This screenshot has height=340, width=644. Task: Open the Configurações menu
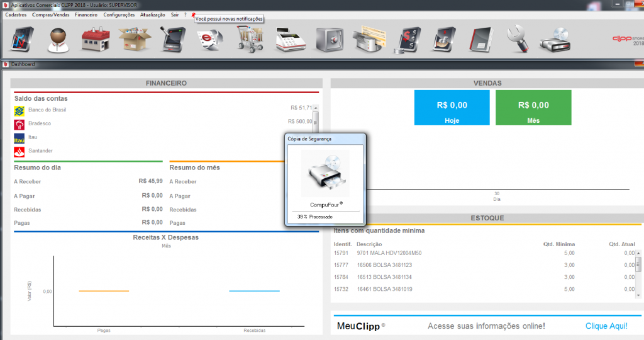(119, 14)
